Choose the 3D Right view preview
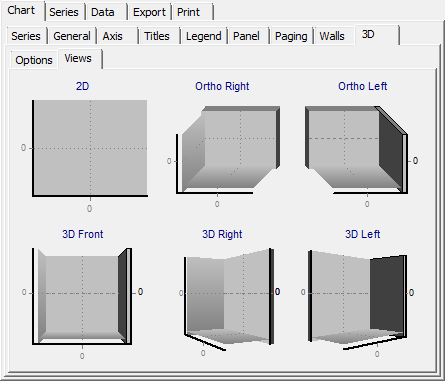This screenshot has width=445, height=381. click(229, 302)
